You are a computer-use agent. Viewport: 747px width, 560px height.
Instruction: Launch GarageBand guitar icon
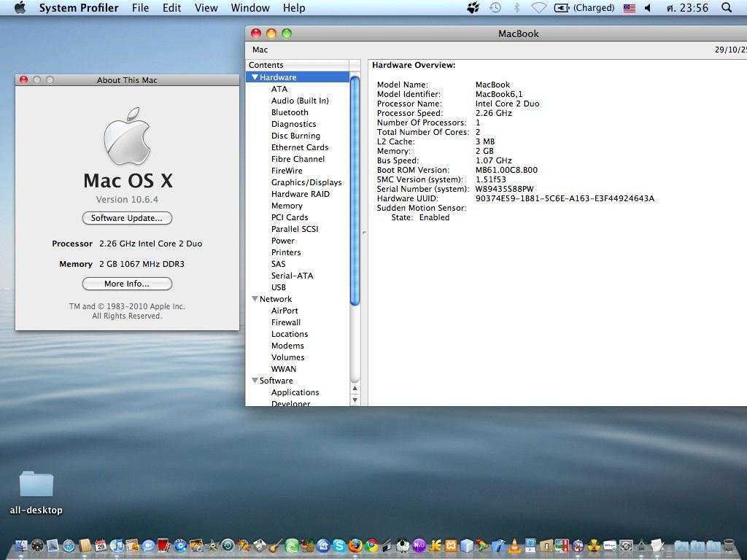pos(275,545)
